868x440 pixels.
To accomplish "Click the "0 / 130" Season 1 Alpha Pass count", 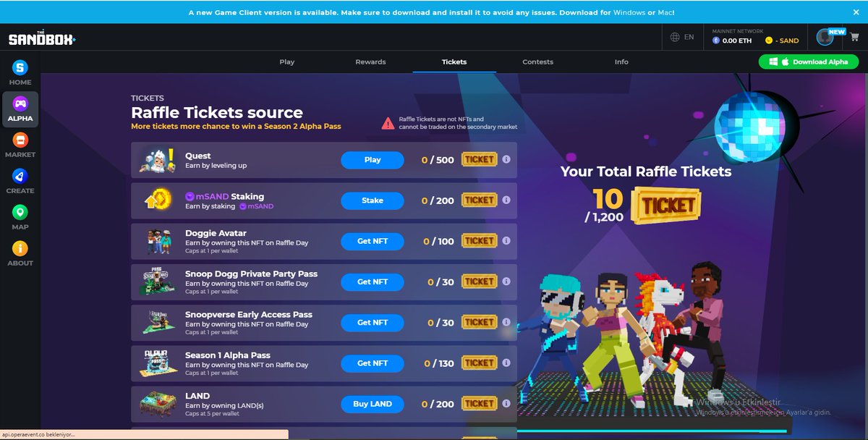I will click(439, 363).
